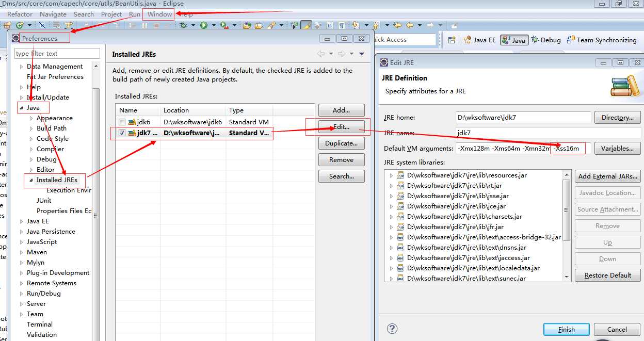Expand the Data Management preferences node
Screen dimensions: 644x341
(x=21, y=67)
